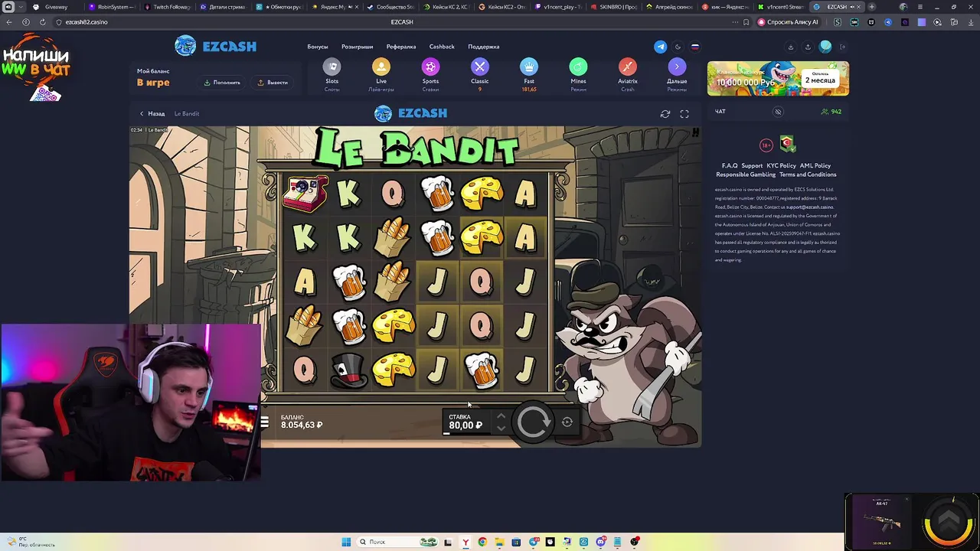
Task: Open the withdraw upload icon in header
Action: point(808,47)
